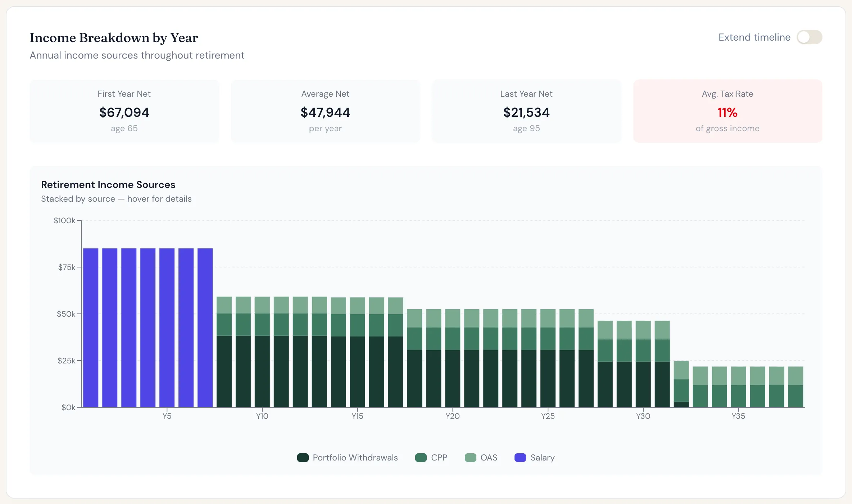Select the Last Year Net card
Image resolution: width=852 pixels, height=504 pixels.
click(x=526, y=111)
